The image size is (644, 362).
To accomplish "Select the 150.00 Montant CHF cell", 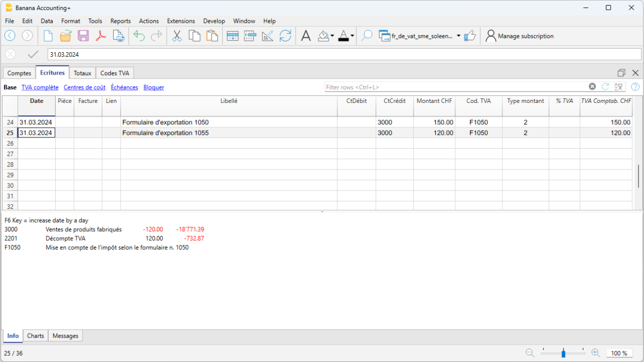I will point(434,122).
